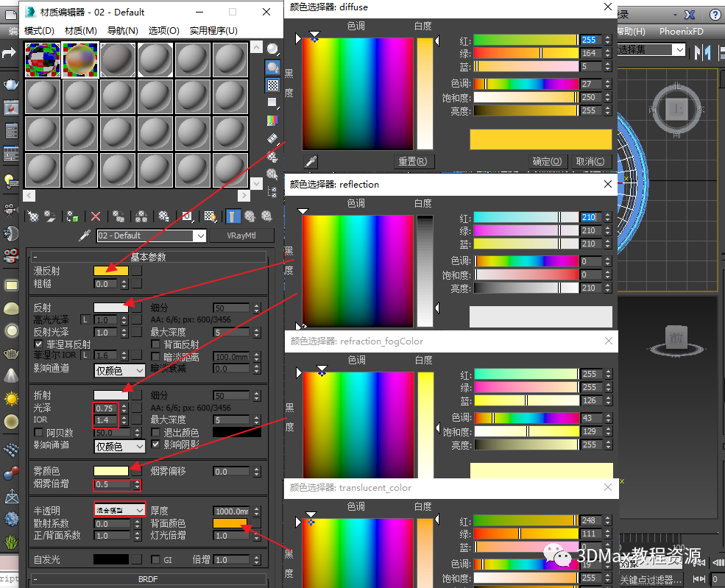Image resolution: width=725 pixels, height=588 pixels.
Task: Enable the GI checkbox in the 自发光 row
Action: point(156,559)
